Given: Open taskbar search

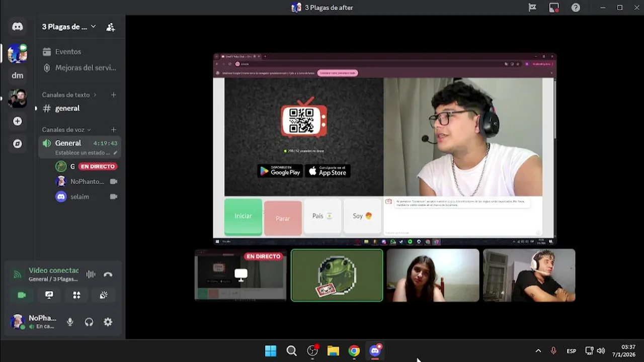Looking at the screenshot, I should tap(291, 351).
